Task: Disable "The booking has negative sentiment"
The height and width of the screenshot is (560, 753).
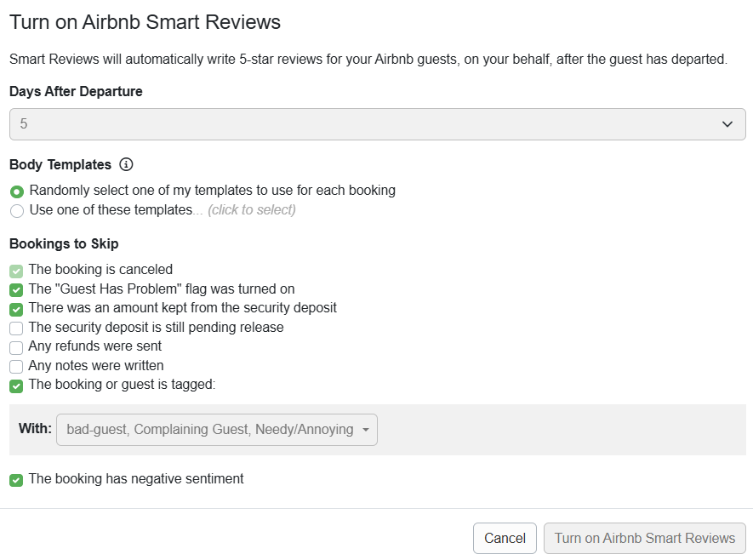Action: [16, 479]
